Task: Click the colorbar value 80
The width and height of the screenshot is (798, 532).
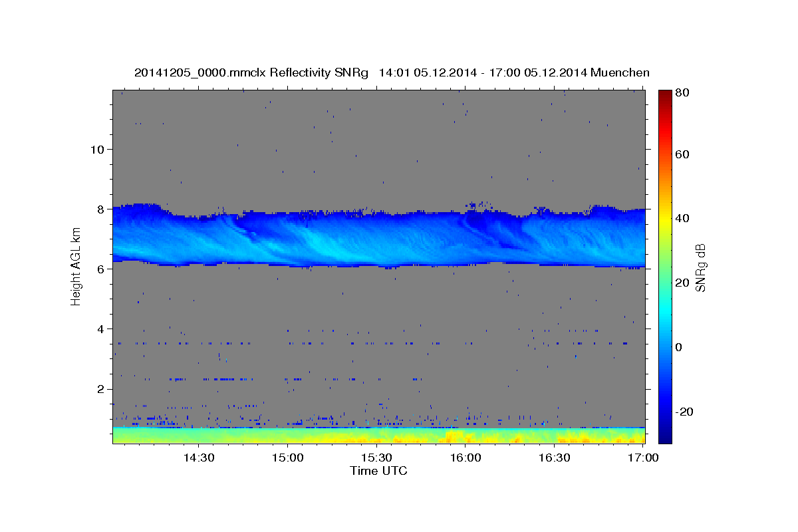Action: click(683, 93)
